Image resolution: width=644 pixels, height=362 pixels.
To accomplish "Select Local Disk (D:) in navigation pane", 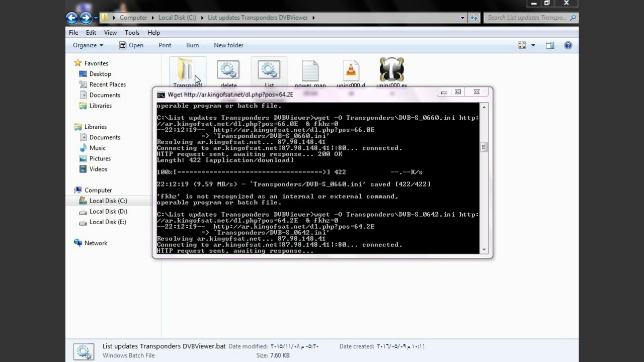I will coord(108,211).
